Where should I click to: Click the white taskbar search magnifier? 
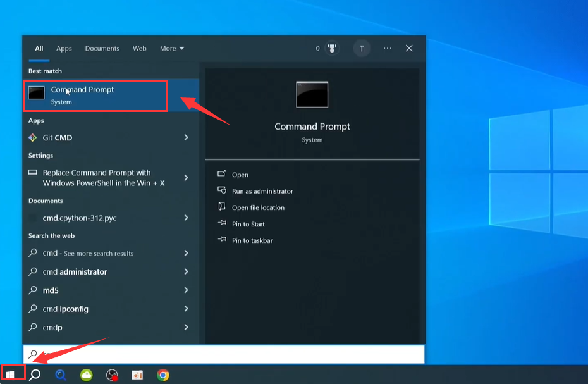click(x=35, y=375)
